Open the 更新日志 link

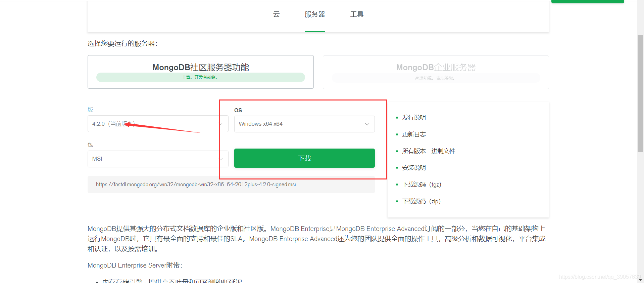[414, 134]
